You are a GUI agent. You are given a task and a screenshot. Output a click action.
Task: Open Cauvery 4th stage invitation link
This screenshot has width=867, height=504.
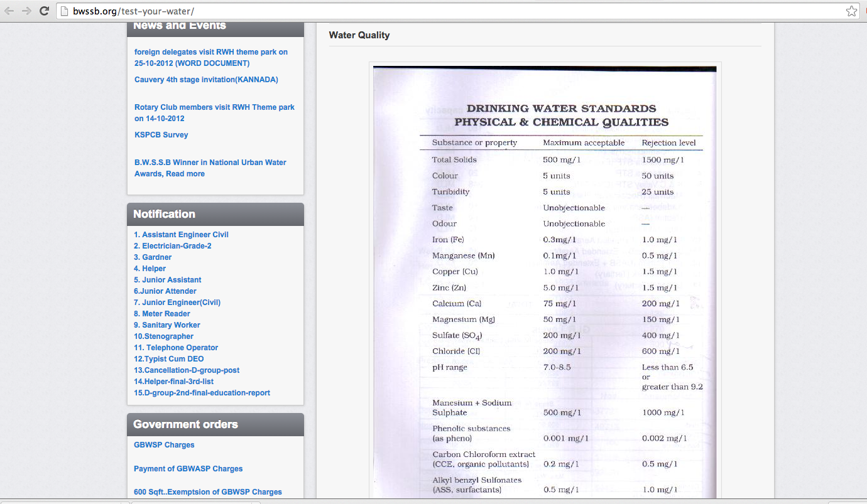pyautogui.click(x=206, y=80)
